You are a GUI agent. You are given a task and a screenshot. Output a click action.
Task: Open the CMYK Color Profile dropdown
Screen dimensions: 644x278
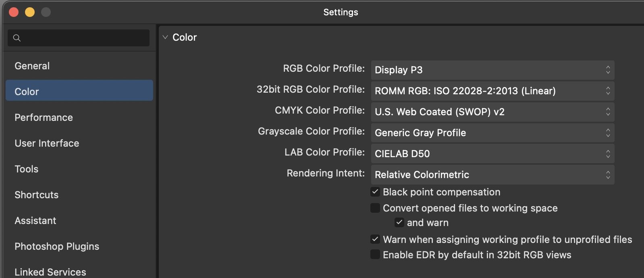tap(492, 112)
